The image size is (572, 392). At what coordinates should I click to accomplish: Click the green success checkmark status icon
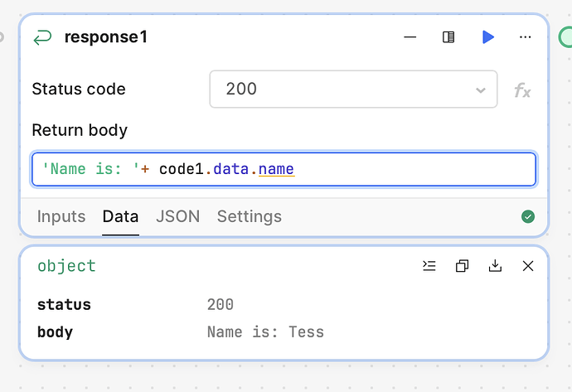tap(528, 216)
